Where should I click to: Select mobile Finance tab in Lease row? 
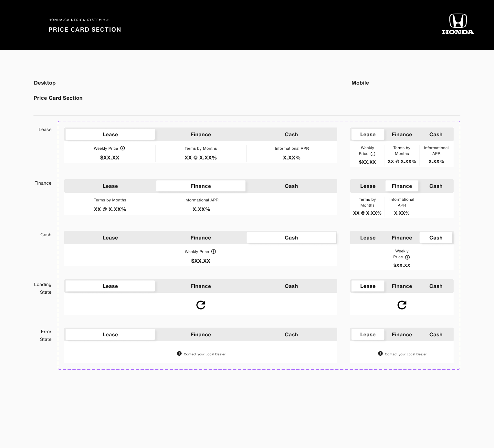(x=402, y=134)
